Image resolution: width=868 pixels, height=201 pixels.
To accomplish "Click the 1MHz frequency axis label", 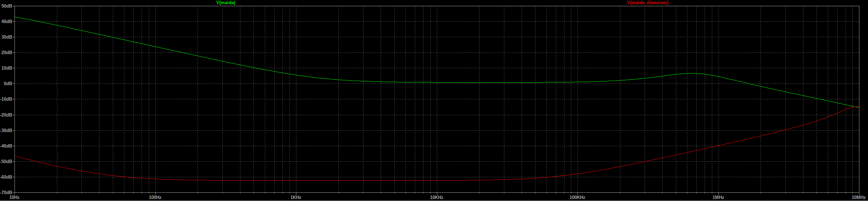I will pyautogui.click(x=718, y=198).
